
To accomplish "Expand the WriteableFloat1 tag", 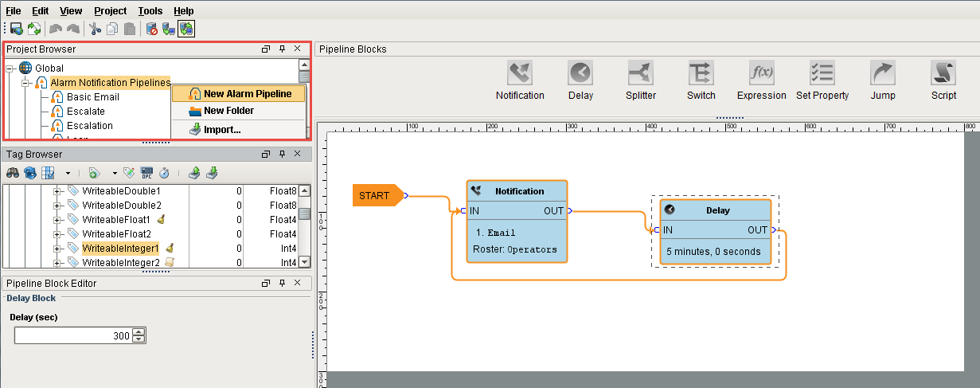I will (x=57, y=220).
